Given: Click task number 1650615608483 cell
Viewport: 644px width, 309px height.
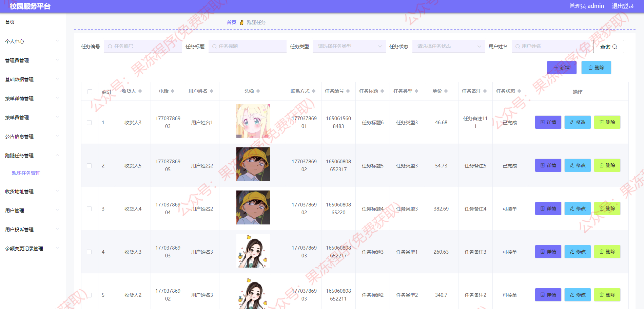Looking at the screenshot, I should tap(338, 122).
